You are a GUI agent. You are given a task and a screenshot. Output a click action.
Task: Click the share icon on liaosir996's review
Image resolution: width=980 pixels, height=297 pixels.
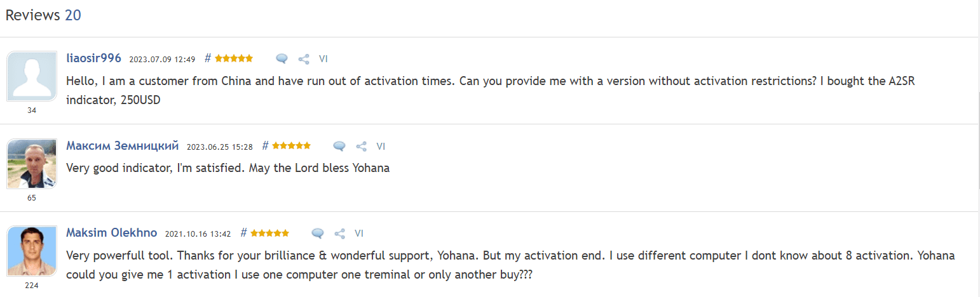304,59
